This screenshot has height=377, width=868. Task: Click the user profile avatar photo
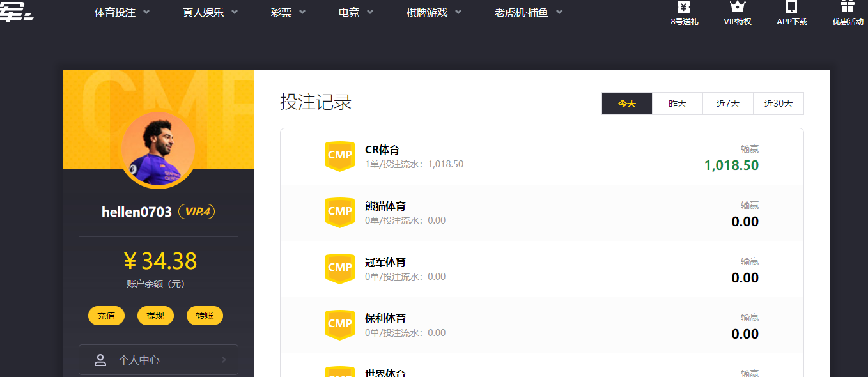[x=158, y=150]
